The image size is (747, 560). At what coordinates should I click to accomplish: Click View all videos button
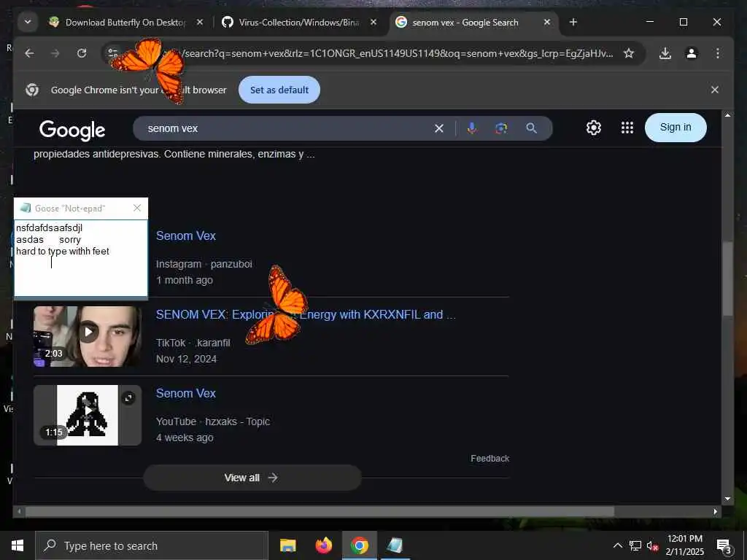pyautogui.click(x=252, y=478)
